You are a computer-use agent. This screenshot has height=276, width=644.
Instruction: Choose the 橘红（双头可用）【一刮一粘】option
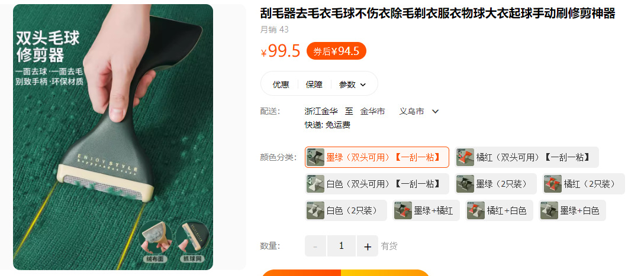[x=527, y=157]
